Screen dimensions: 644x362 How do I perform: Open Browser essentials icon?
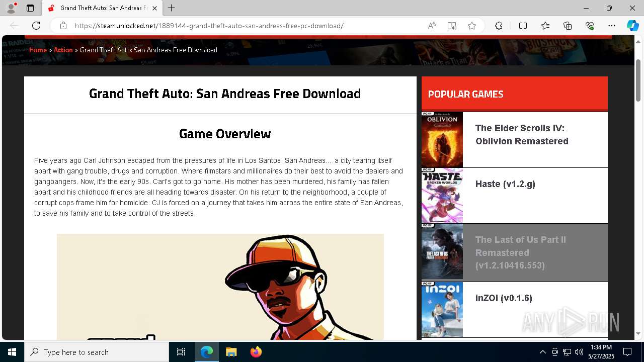coord(590,26)
